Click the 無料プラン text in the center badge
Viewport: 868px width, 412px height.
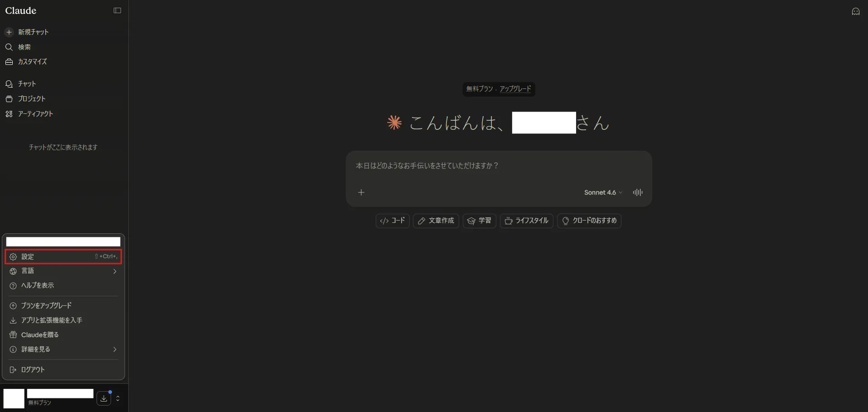click(480, 89)
